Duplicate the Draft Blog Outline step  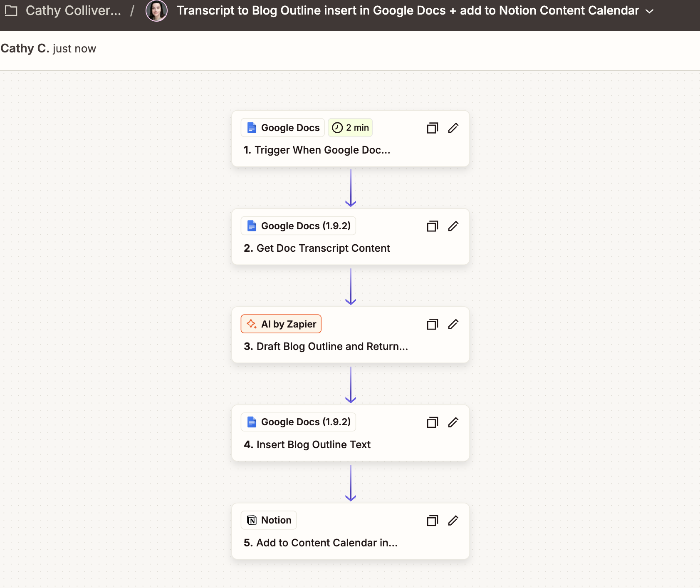click(x=432, y=324)
